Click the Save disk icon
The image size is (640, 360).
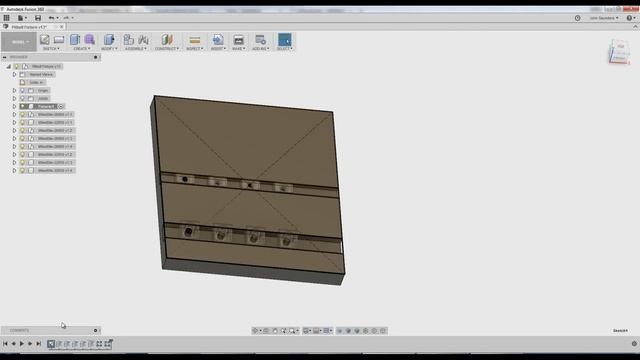pos(38,18)
